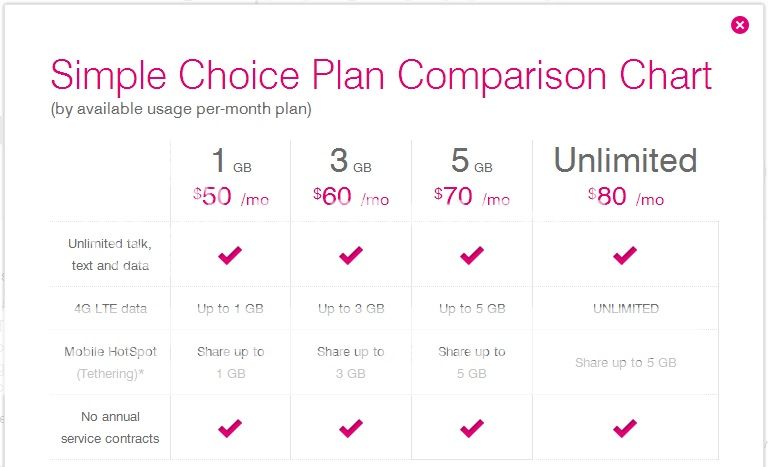Click the $80 /mo price
Viewport: 768px width, 467px height.
point(625,197)
